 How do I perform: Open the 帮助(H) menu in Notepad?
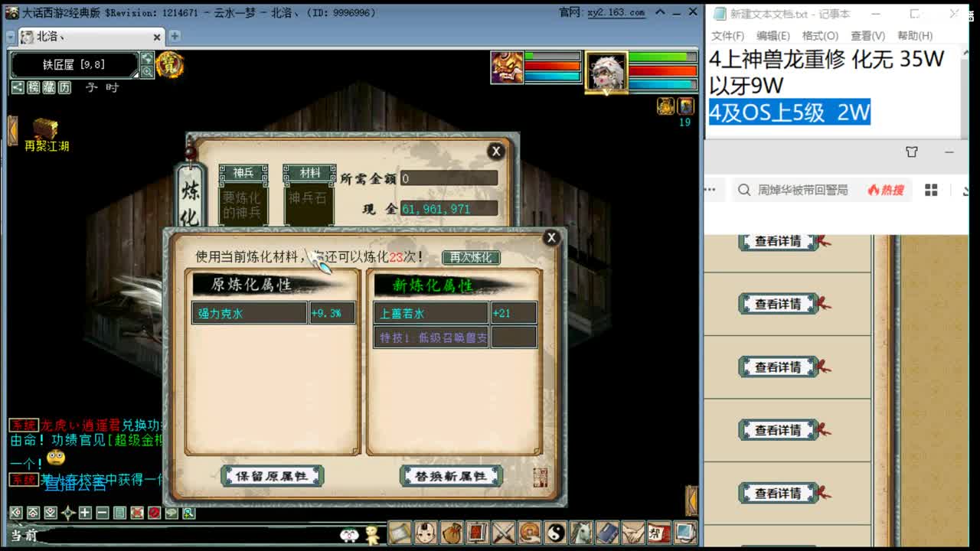(915, 36)
